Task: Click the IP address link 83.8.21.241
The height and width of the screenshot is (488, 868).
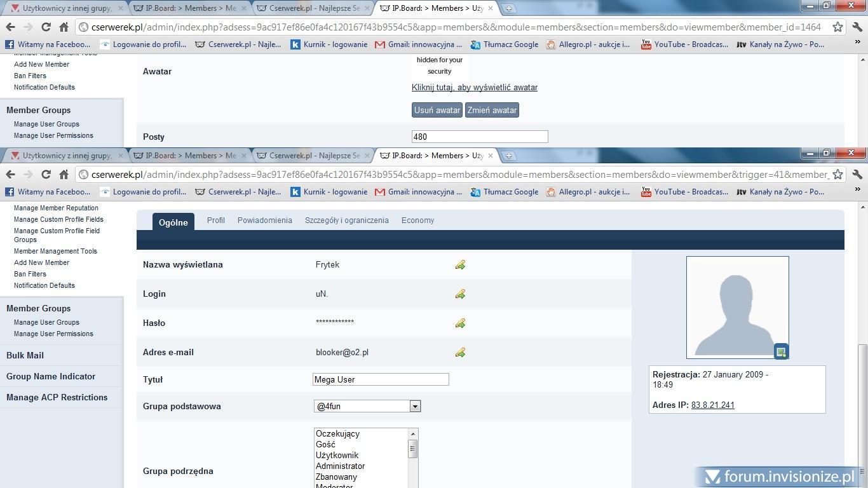Action: [712, 405]
